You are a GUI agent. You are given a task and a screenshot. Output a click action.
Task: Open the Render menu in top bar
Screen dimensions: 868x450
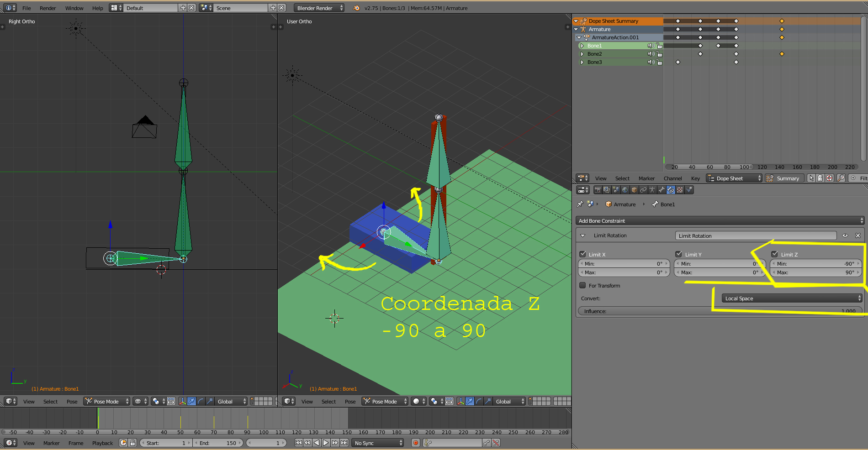click(48, 8)
